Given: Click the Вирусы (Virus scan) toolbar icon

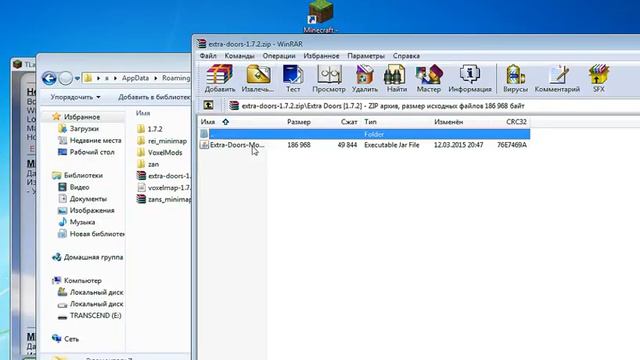Looking at the screenshot, I should (x=515, y=78).
